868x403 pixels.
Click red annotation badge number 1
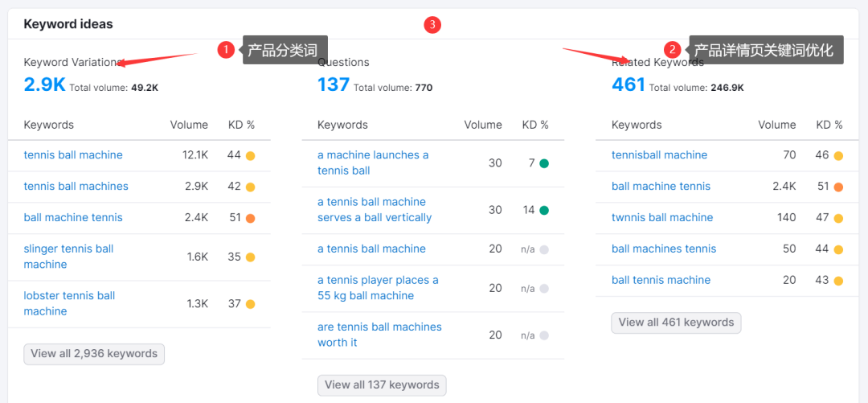[226, 50]
